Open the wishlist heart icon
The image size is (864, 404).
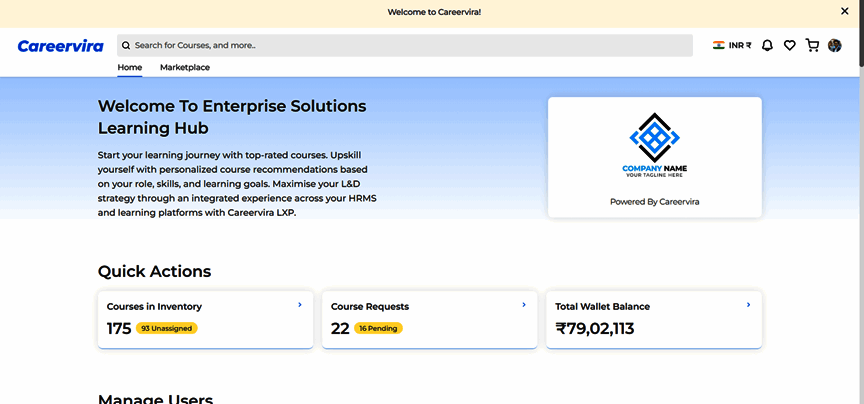pyautogui.click(x=789, y=45)
